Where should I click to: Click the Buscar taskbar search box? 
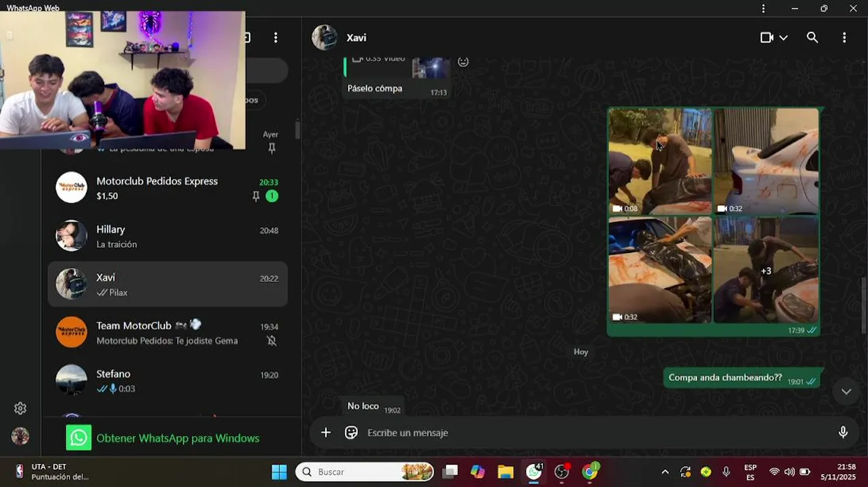pyautogui.click(x=365, y=472)
